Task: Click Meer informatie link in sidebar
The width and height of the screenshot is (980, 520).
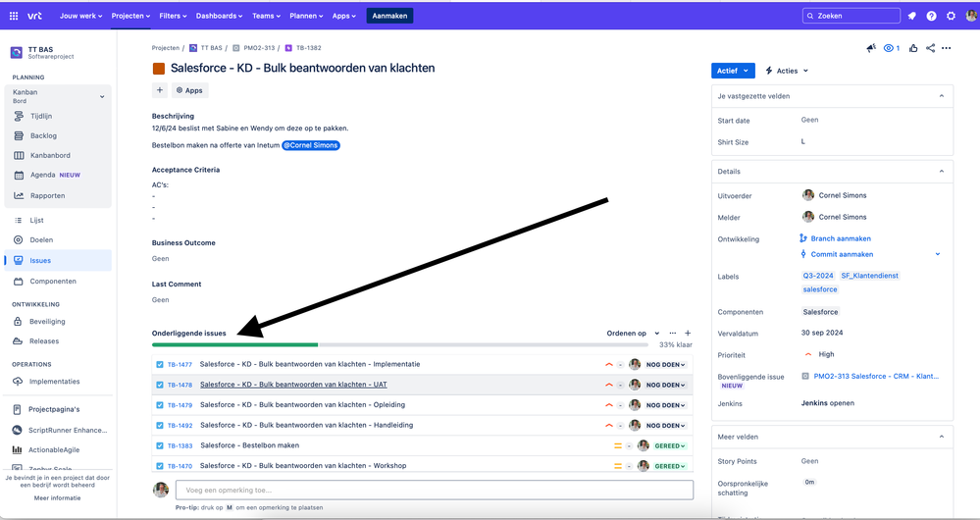Action: point(58,498)
